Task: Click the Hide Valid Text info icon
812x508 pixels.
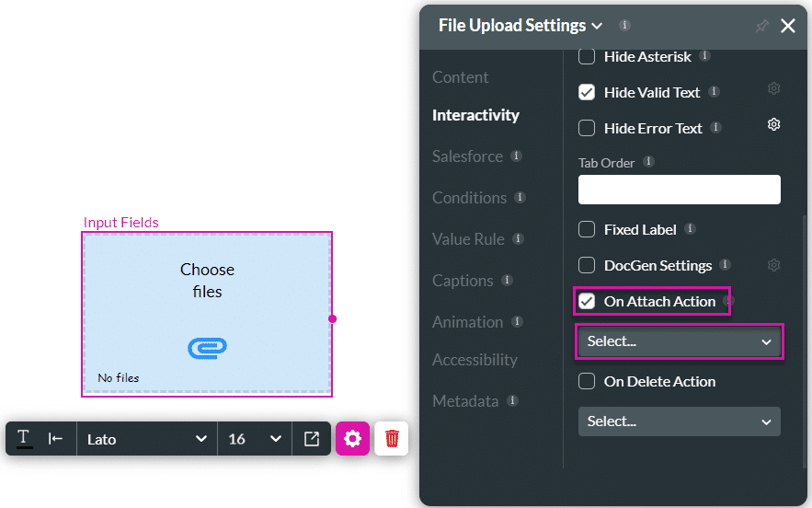Action: pyautogui.click(x=715, y=92)
